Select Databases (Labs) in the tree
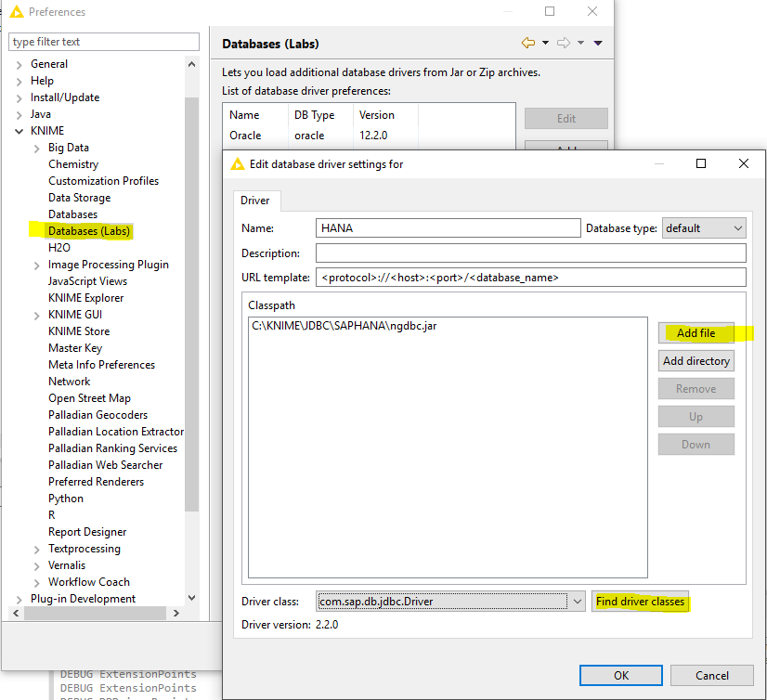The width and height of the screenshot is (767, 700). coord(89,231)
